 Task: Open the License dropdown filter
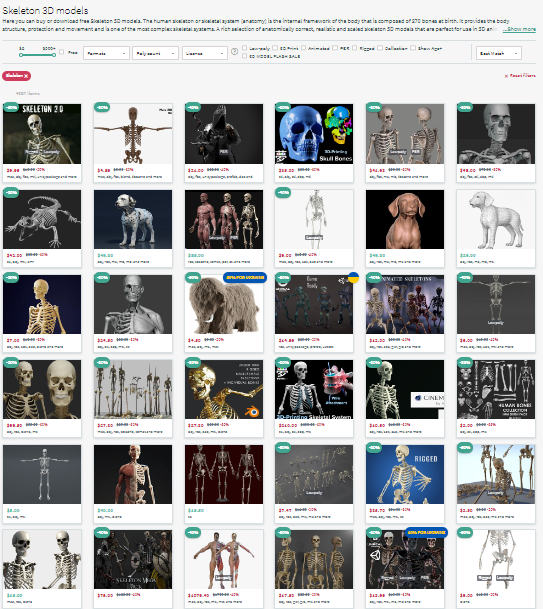coord(205,53)
